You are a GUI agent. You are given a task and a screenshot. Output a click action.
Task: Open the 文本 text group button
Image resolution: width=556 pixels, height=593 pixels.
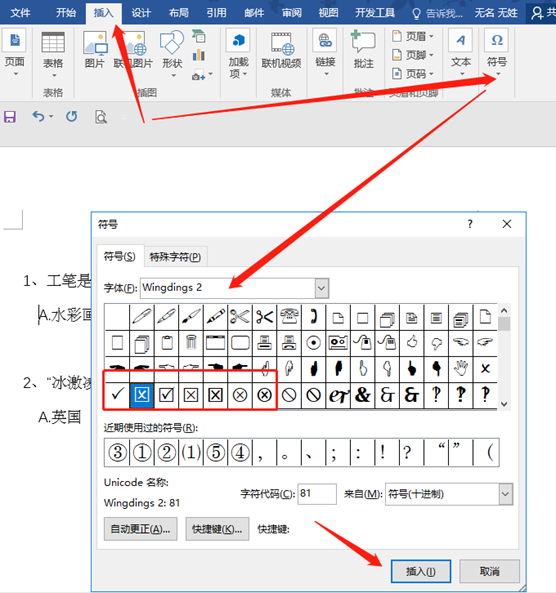(x=461, y=53)
